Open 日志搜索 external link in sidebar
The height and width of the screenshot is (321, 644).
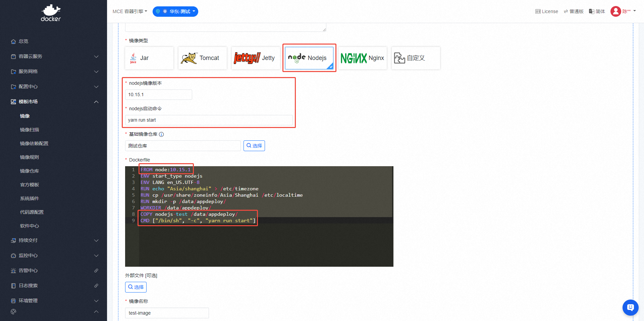[96, 285]
